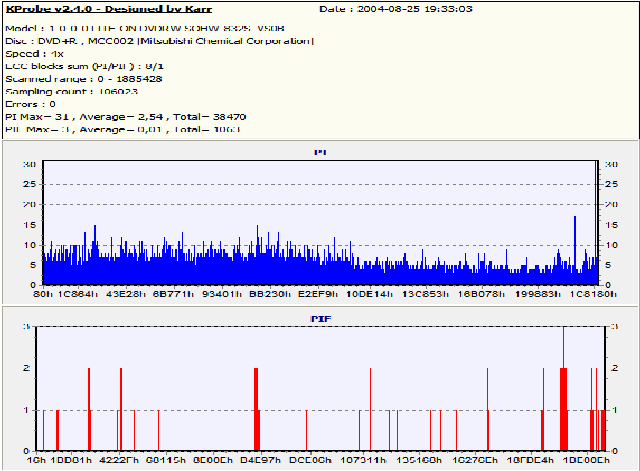Viewport: 640px width, 471px height.
Task: Click the '1C8180h' x-axis label
Action: [x=593, y=294]
